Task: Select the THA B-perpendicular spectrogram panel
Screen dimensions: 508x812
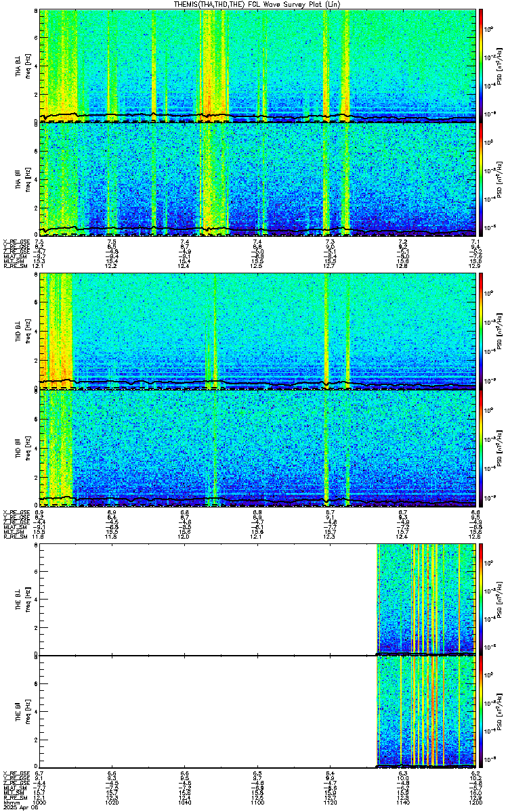Action: [257, 66]
